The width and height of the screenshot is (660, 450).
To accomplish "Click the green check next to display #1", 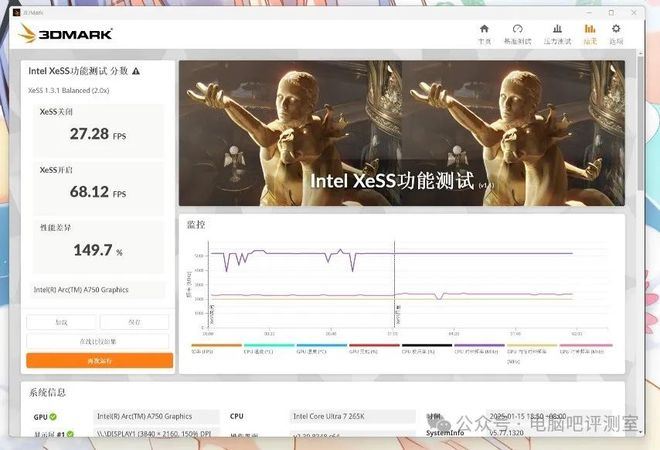I will (x=70, y=434).
